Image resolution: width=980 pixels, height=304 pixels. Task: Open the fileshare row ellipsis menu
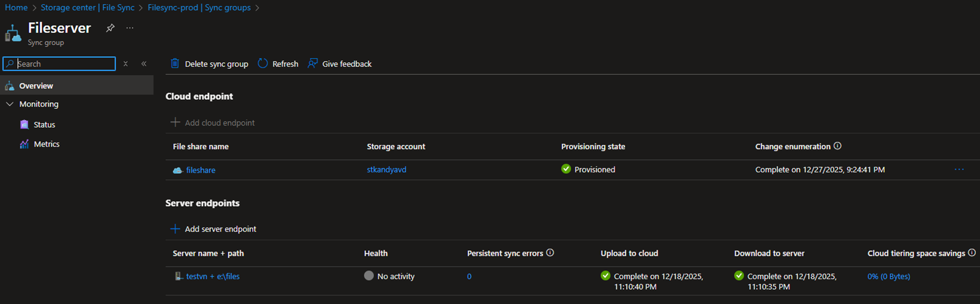[959, 170]
